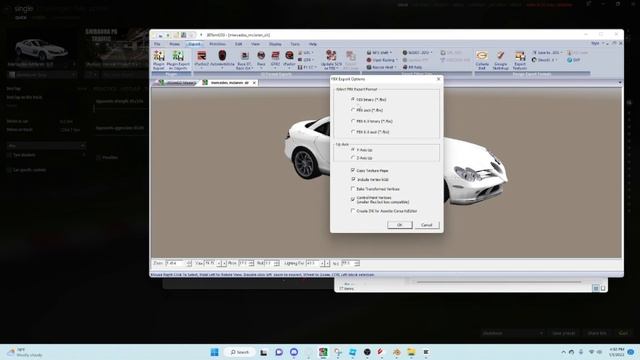Click the rFactor export icon
640x360 pixels.
tap(289, 57)
